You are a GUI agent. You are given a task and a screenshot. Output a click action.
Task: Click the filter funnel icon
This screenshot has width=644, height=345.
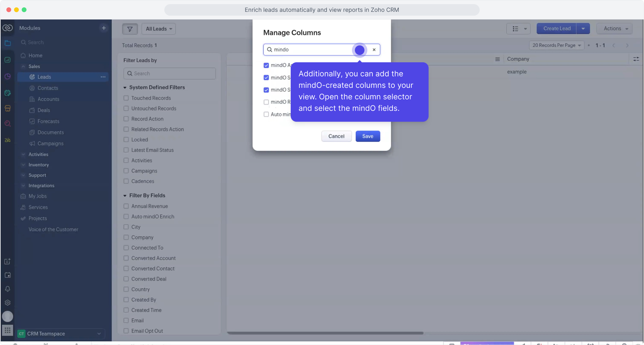point(130,29)
